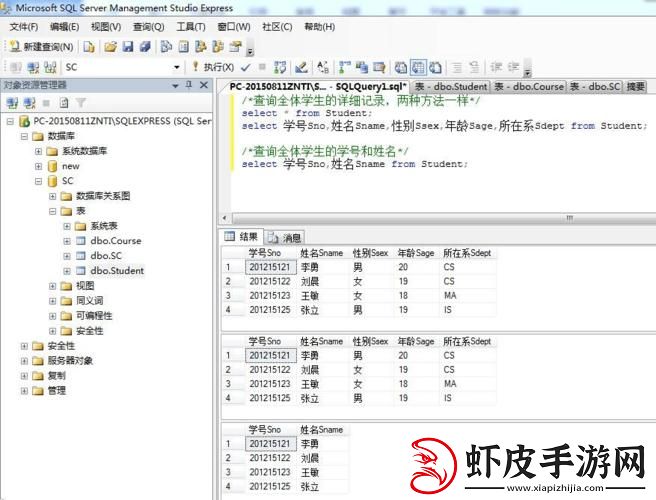
Task: Click the Uncomment Selected Lines icon
Action: [474, 67]
